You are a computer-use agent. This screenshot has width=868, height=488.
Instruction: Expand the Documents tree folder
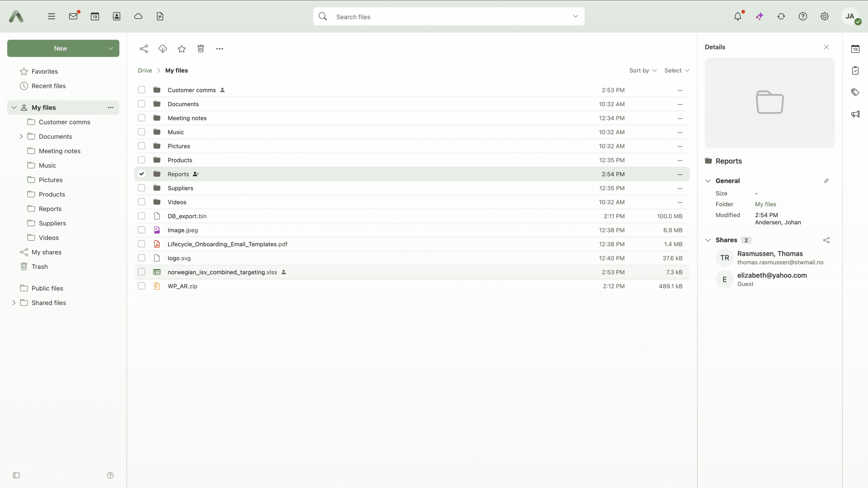[21, 136]
